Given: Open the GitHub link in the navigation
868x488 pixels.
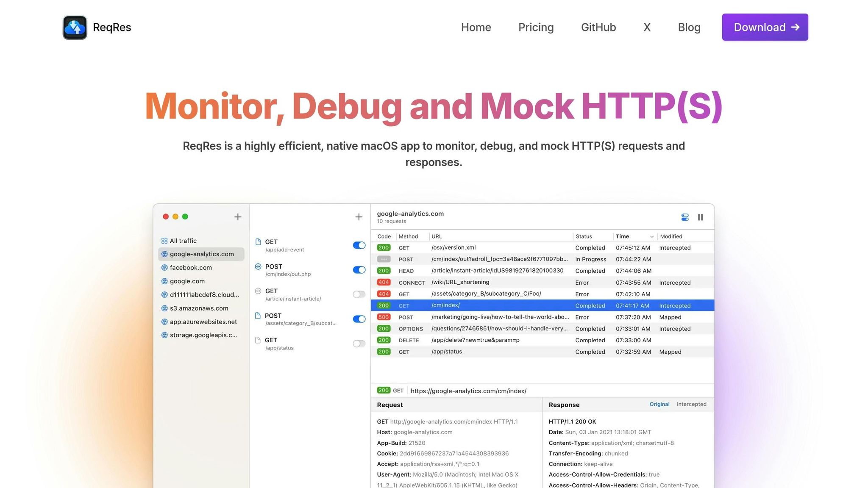Looking at the screenshot, I should (x=598, y=27).
